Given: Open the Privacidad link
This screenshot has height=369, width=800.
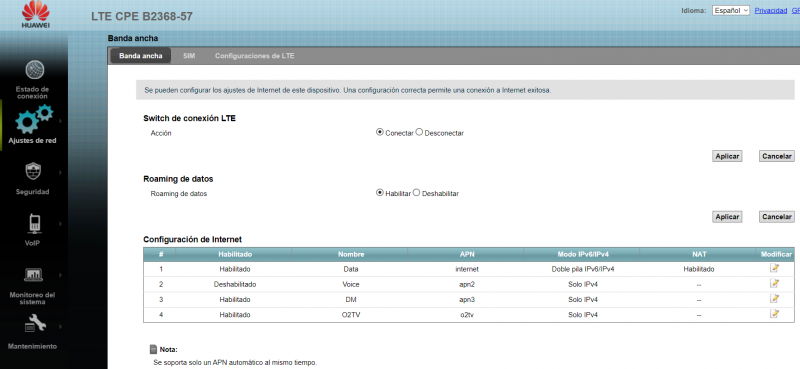Looking at the screenshot, I should pos(771,10).
